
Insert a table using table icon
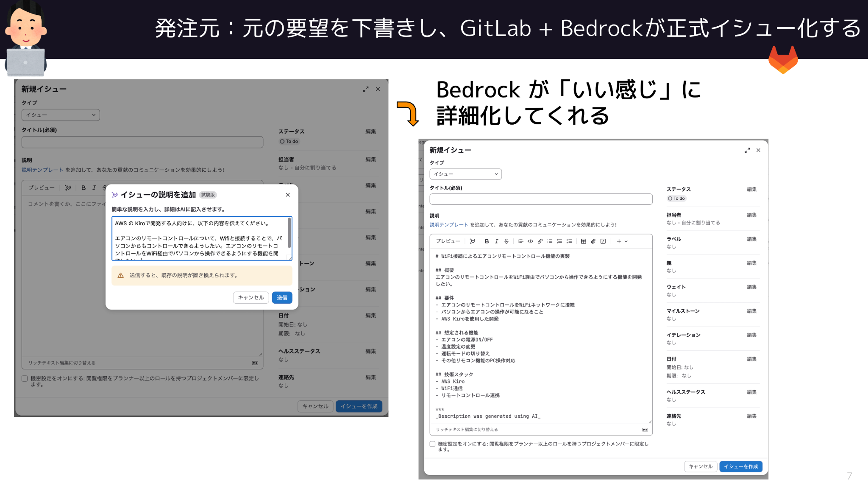pos(583,241)
